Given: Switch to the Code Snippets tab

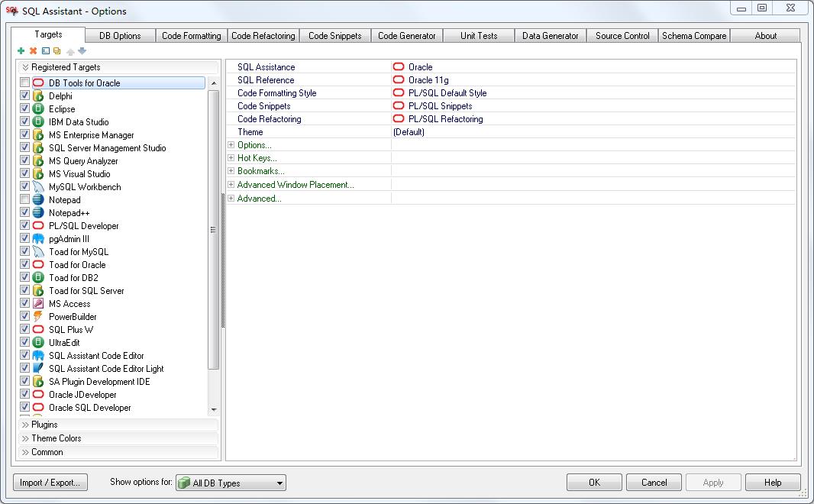Looking at the screenshot, I should [x=334, y=34].
